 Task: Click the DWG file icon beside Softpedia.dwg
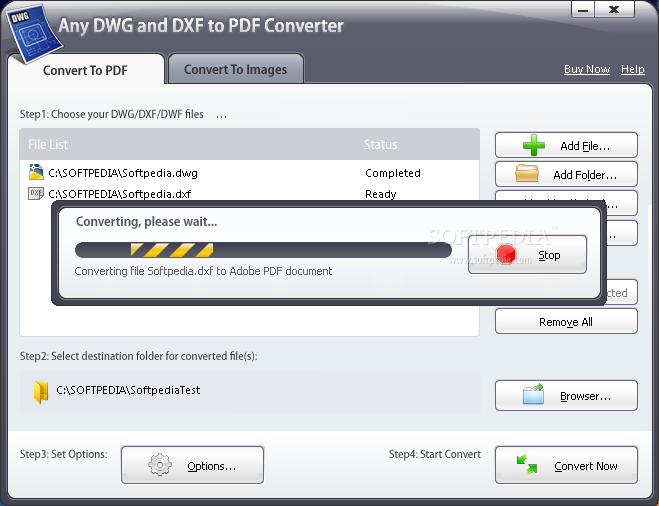36,172
